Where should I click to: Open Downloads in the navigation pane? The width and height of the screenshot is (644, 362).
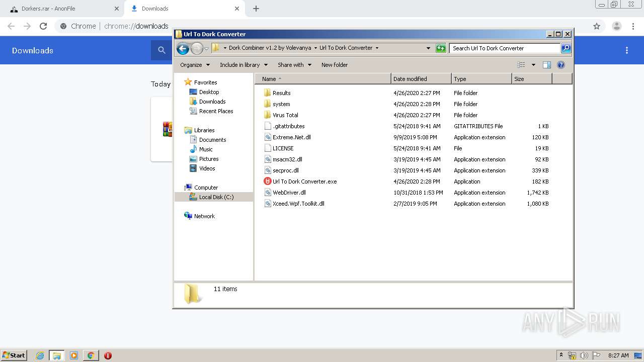coord(212,102)
